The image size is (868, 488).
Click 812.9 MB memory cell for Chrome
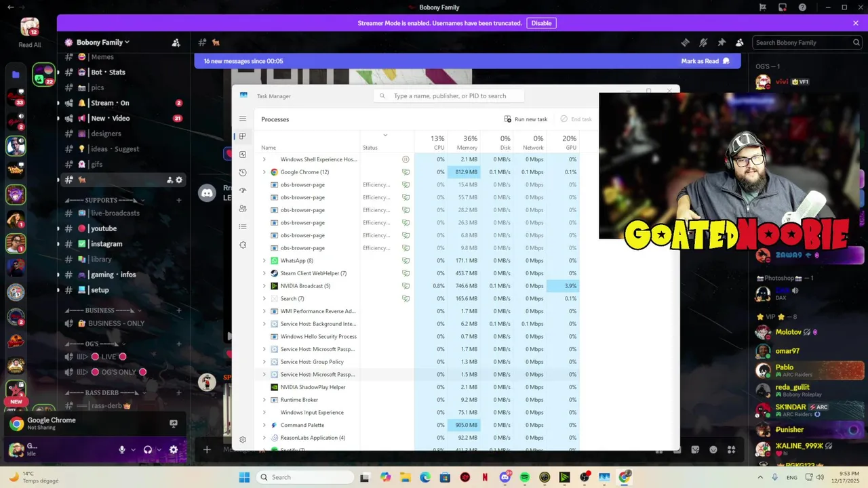[x=463, y=172]
